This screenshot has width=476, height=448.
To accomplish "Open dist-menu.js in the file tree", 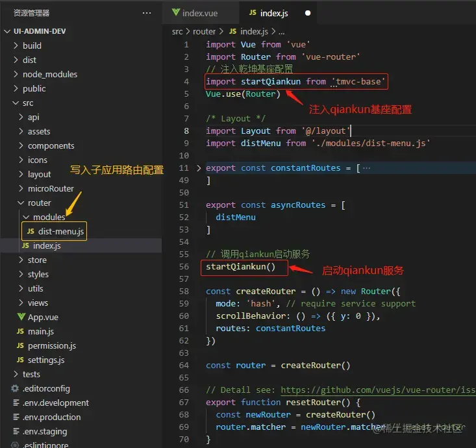I will click(60, 231).
